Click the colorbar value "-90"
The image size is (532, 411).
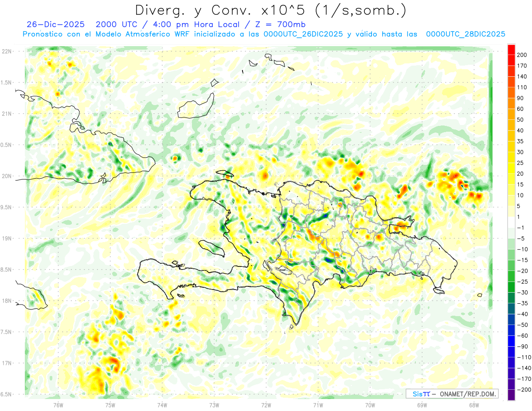522,346
